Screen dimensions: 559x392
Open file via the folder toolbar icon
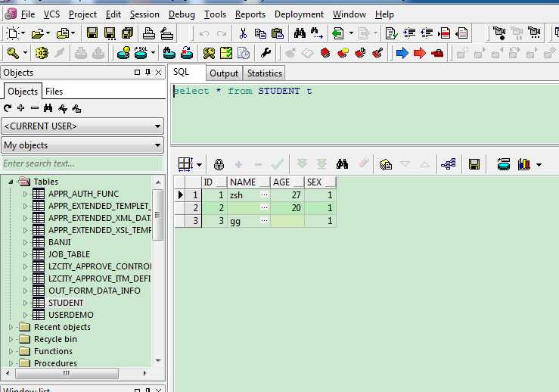pos(37,33)
